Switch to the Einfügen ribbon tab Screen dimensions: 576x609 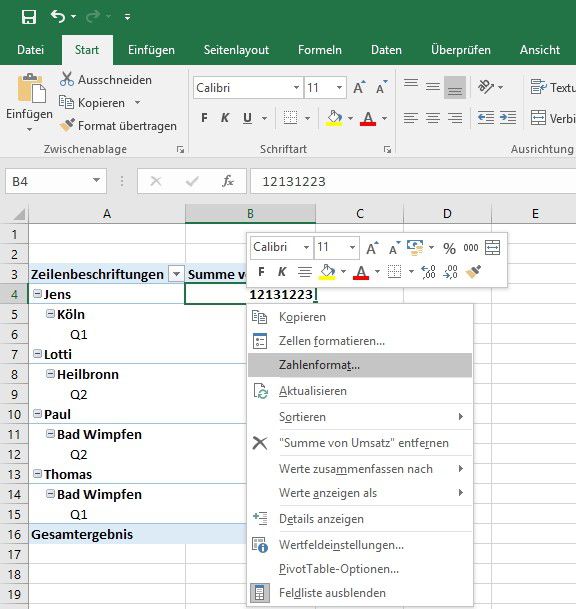tap(151, 50)
